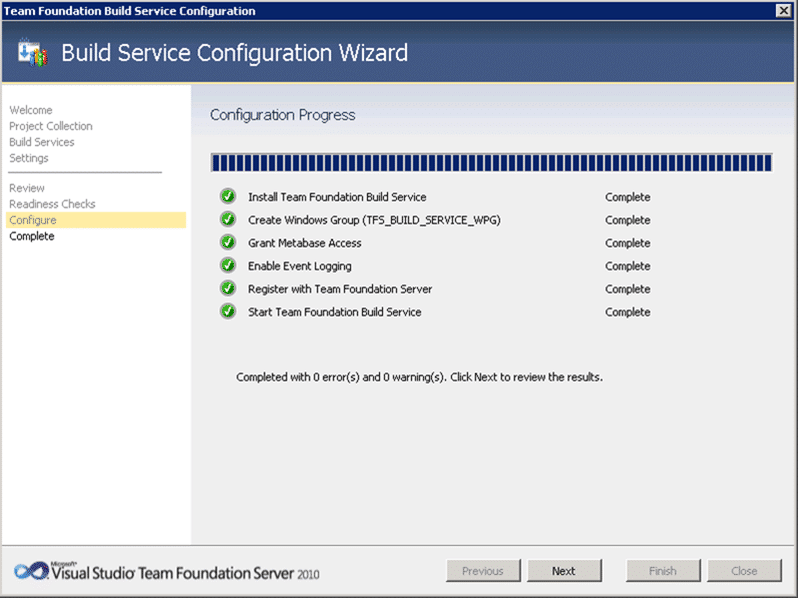This screenshot has width=798, height=598.
Task: Select the highlighted Configure step
Action: [96, 220]
